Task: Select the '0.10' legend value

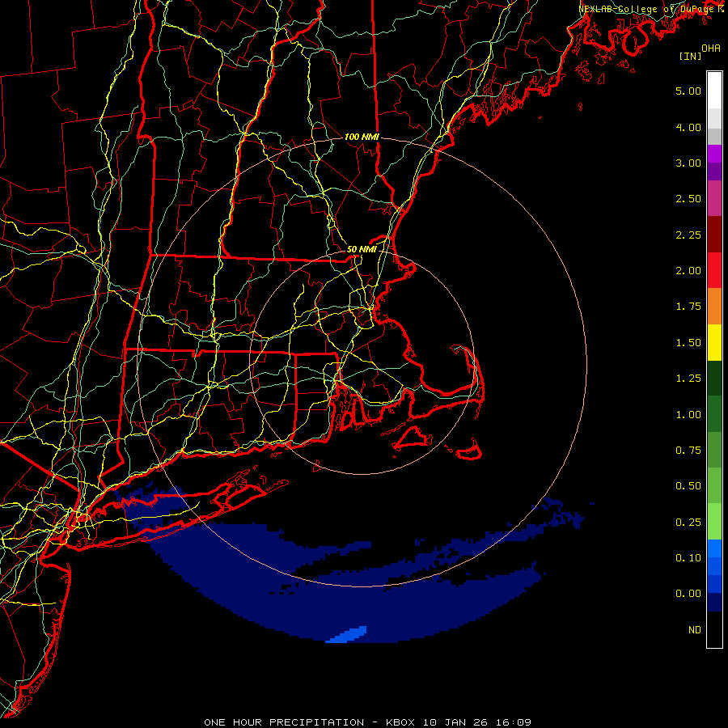Action: pyautogui.click(x=688, y=558)
